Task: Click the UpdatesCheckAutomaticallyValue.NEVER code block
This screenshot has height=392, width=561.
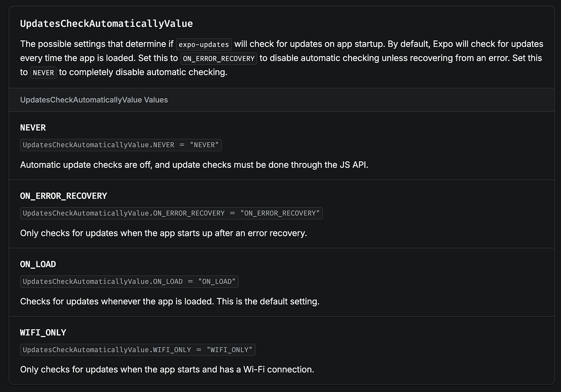Action: point(121,145)
